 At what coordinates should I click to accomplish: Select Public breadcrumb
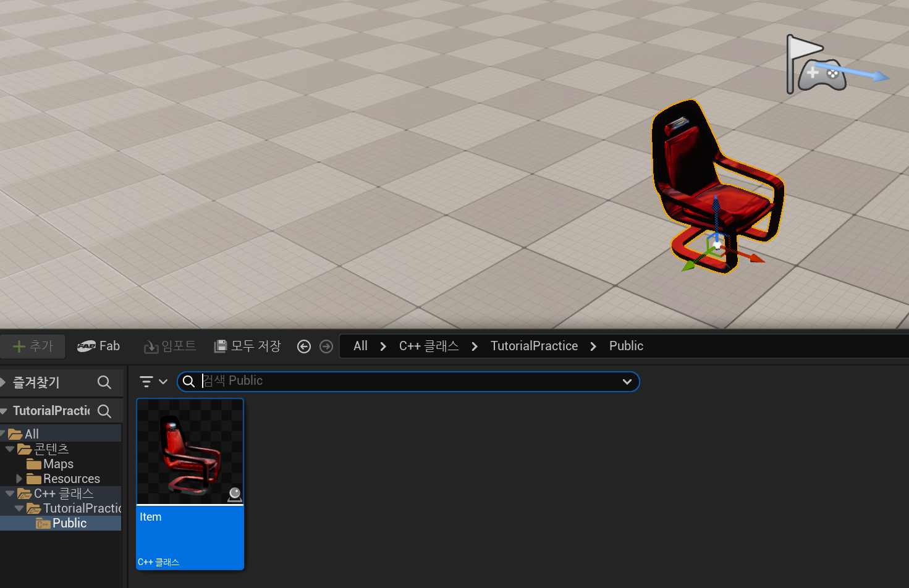click(x=626, y=346)
